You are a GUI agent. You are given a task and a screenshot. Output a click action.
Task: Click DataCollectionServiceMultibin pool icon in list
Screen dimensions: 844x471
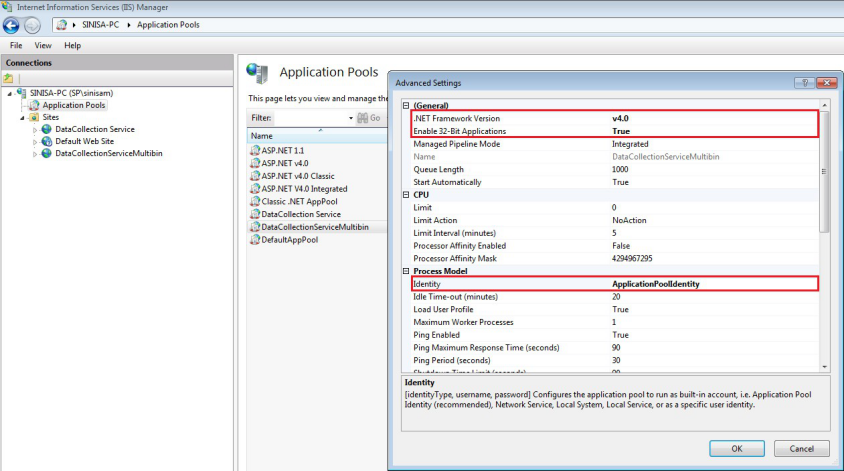tap(255, 227)
